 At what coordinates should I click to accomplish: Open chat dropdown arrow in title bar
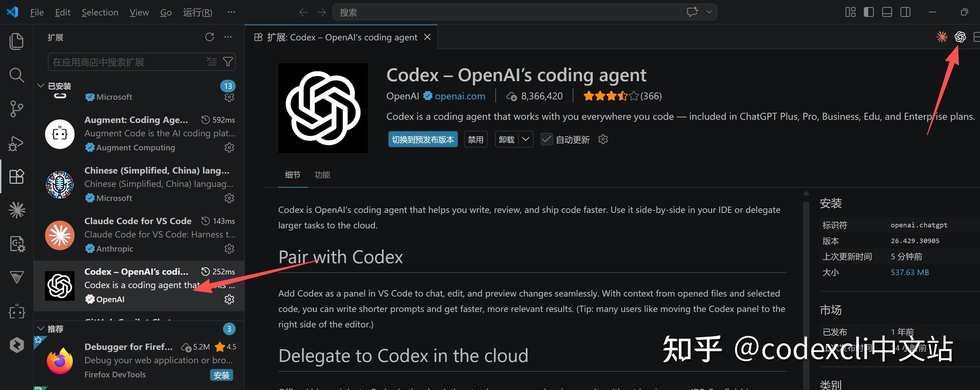(709, 12)
